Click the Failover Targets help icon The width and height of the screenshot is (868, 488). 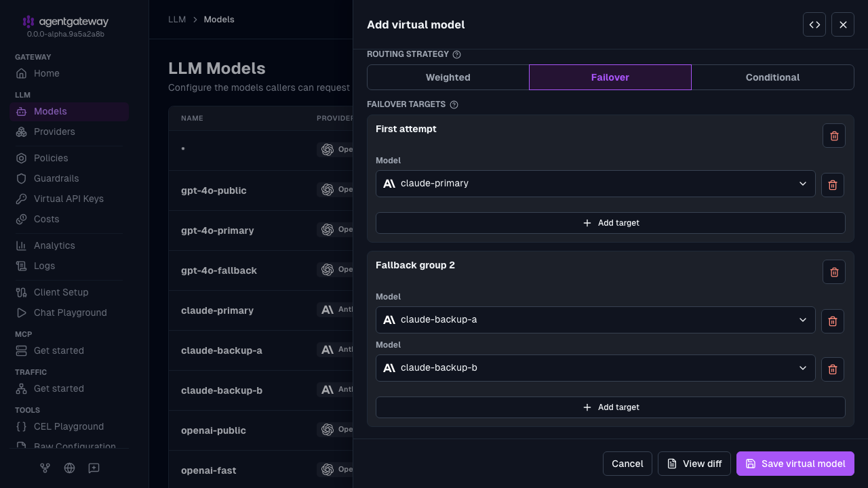point(454,104)
